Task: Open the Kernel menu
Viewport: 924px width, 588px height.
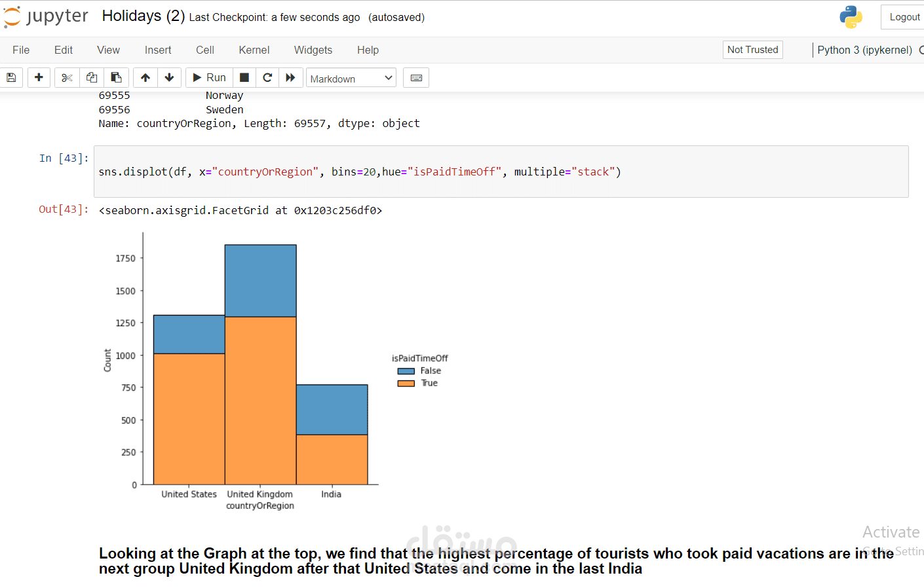Action: (254, 50)
